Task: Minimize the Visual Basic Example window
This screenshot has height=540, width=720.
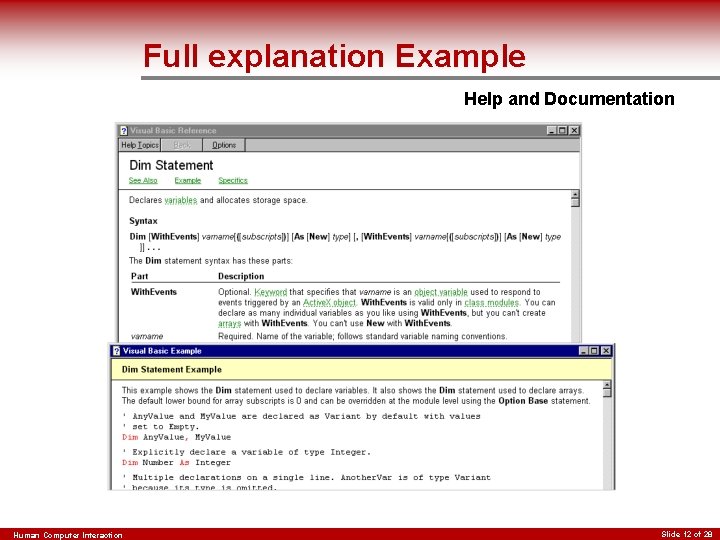Action: point(583,351)
